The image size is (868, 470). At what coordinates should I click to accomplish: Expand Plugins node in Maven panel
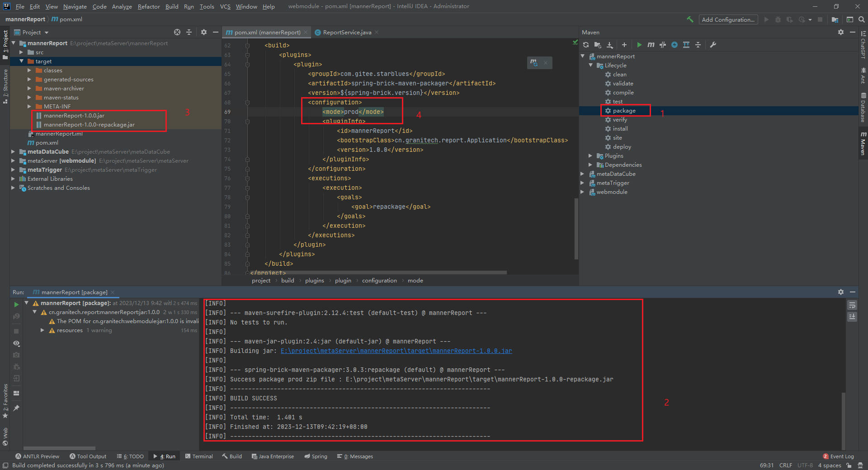[590, 155]
